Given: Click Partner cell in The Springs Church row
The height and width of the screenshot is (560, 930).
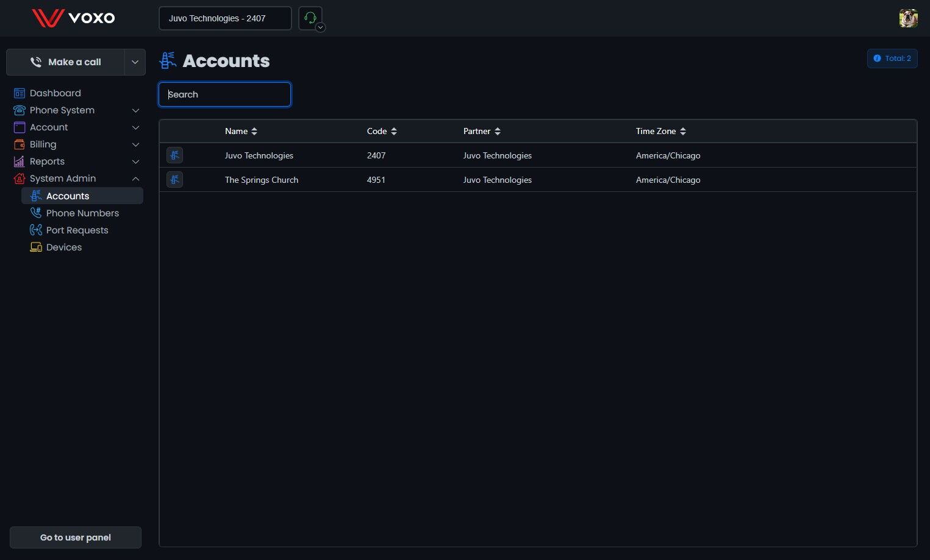Looking at the screenshot, I should pos(498,180).
